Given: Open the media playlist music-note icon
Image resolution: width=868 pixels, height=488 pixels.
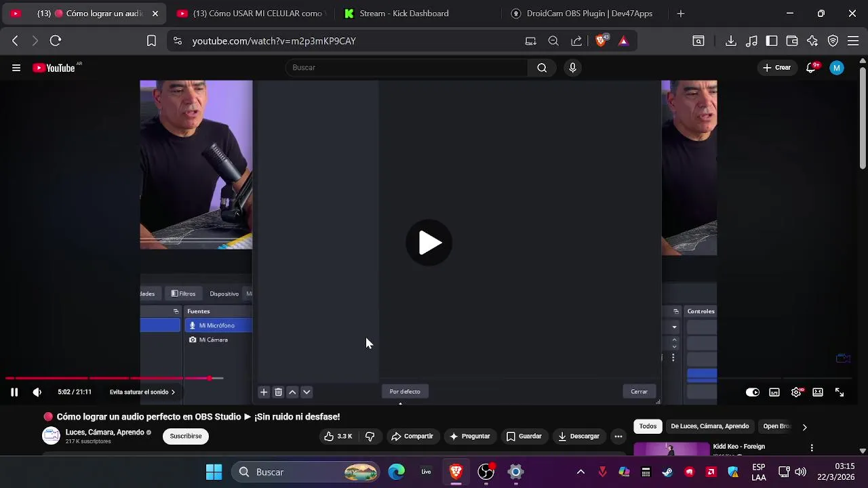Looking at the screenshot, I should (x=751, y=41).
